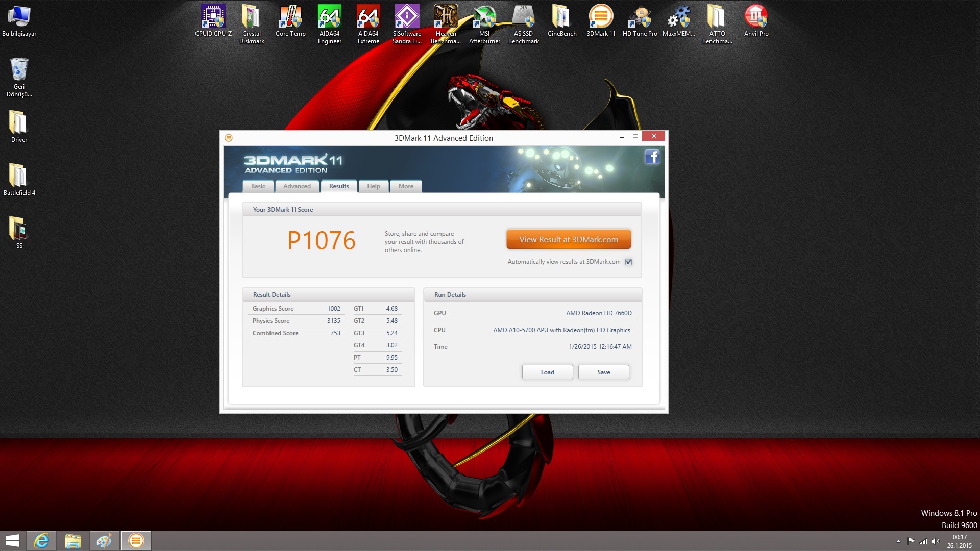Viewport: 980px width, 551px height.
Task: Select the SS folder icon
Action: click(19, 232)
